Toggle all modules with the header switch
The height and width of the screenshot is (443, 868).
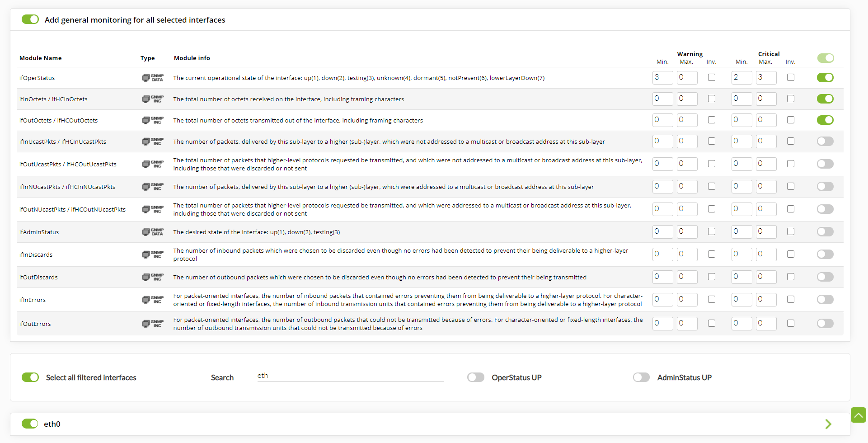coord(826,58)
